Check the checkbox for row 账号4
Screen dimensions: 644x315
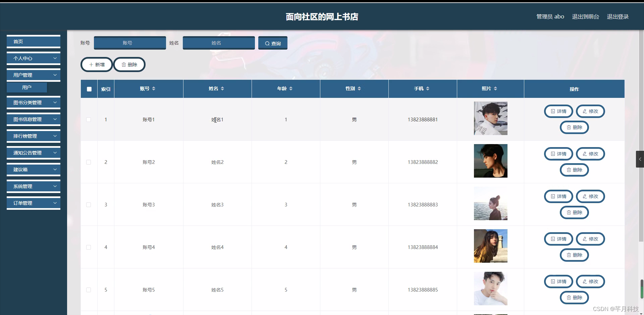coord(89,247)
